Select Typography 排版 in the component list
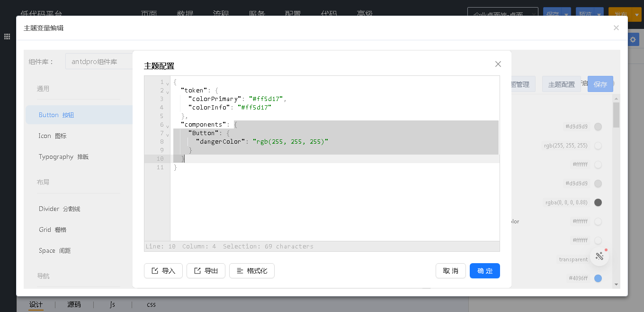 63,156
